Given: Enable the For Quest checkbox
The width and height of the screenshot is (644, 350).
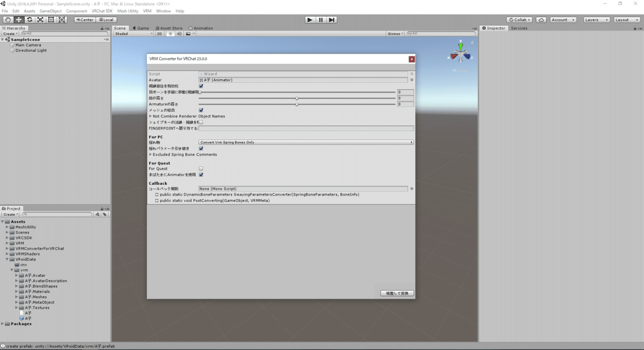Looking at the screenshot, I should click(201, 169).
